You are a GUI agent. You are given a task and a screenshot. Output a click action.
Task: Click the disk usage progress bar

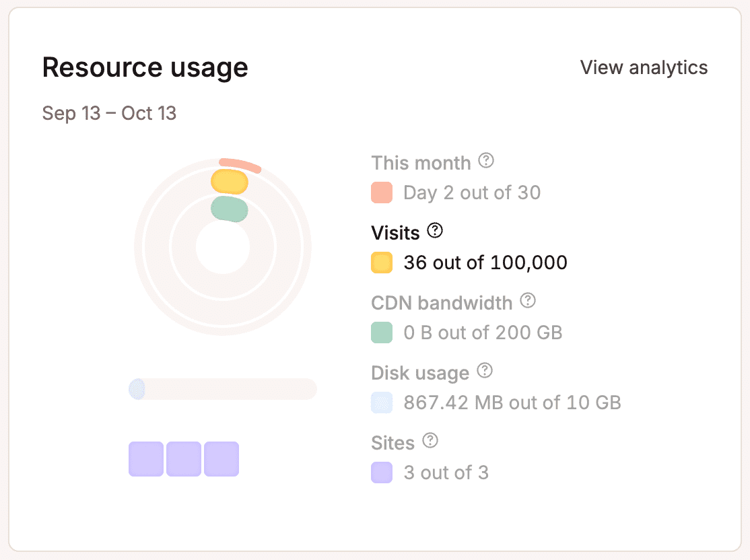(222, 389)
